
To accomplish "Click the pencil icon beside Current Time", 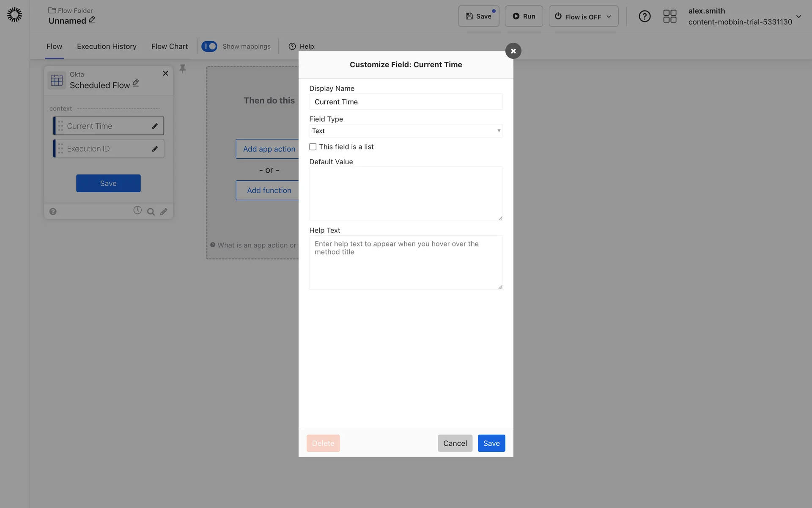I will 155,126.
